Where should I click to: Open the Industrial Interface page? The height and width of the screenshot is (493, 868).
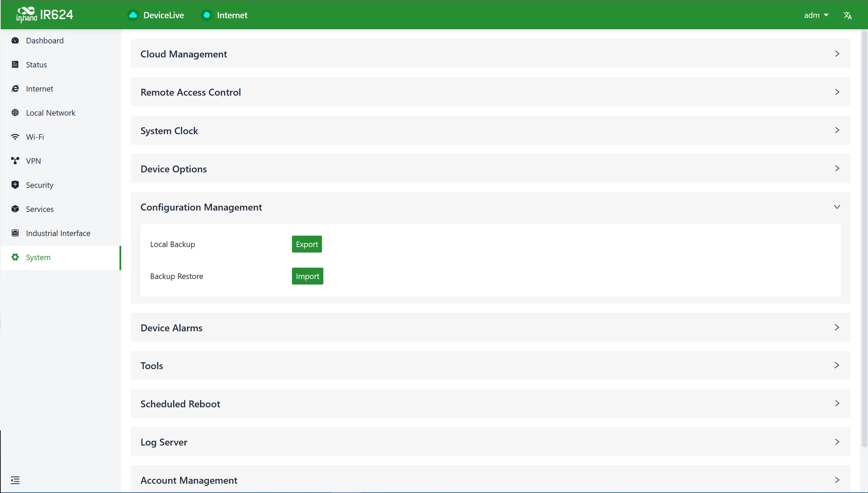click(61, 233)
